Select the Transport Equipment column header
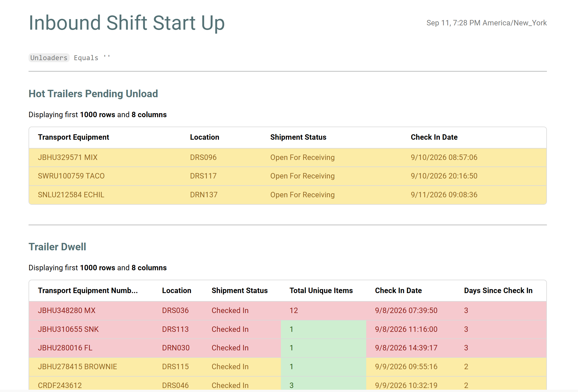The image size is (578, 392). click(73, 137)
